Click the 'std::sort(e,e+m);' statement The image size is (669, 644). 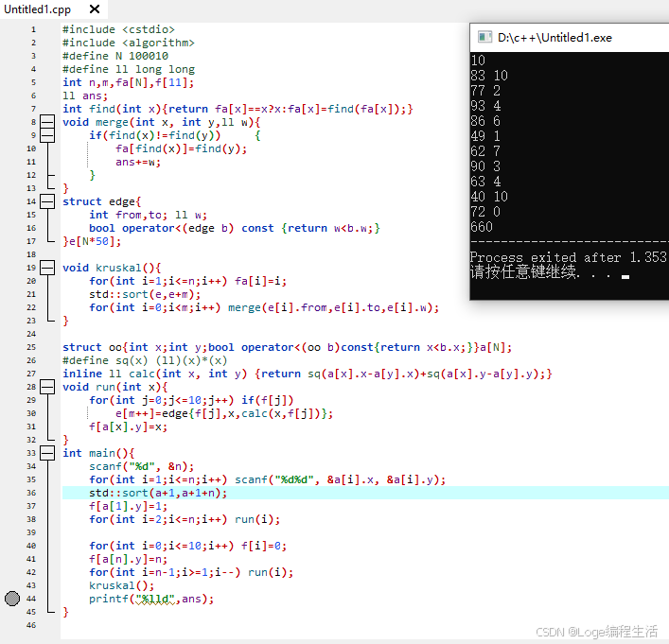tap(145, 294)
